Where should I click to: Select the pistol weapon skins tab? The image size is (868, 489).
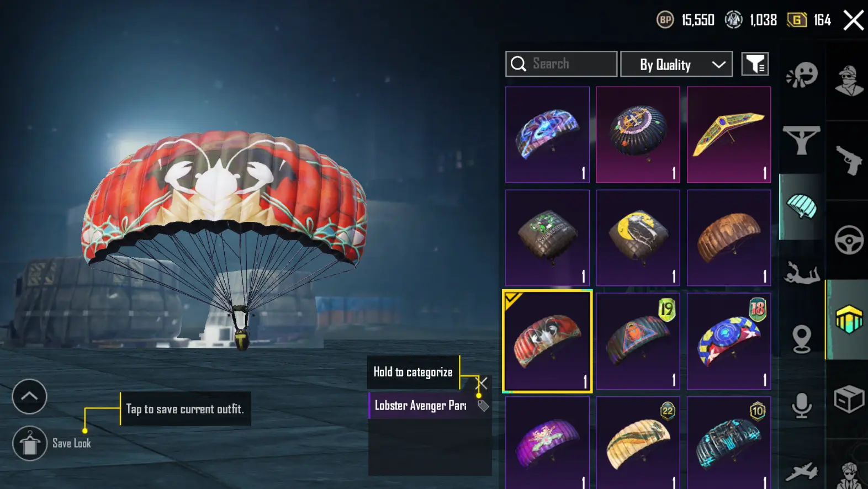pos(849,160)
